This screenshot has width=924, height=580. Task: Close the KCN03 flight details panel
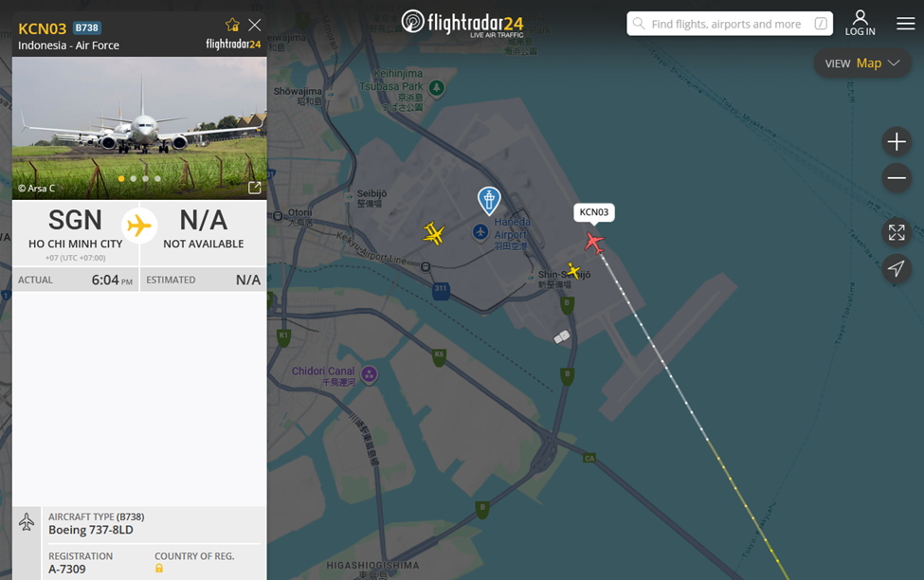coord(255,25)
